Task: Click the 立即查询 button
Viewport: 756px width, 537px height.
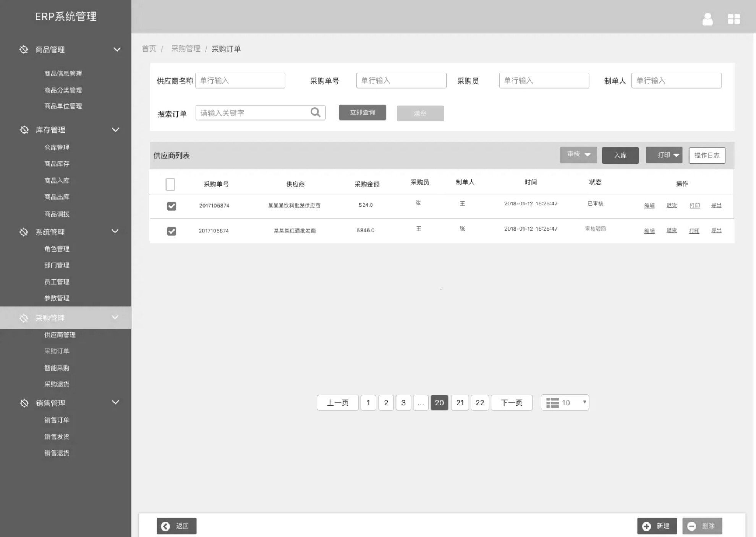Action: tap(362, 113)
